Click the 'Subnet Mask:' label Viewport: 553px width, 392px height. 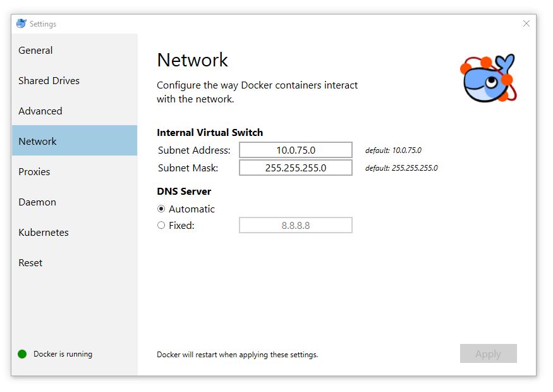point(188,168)
